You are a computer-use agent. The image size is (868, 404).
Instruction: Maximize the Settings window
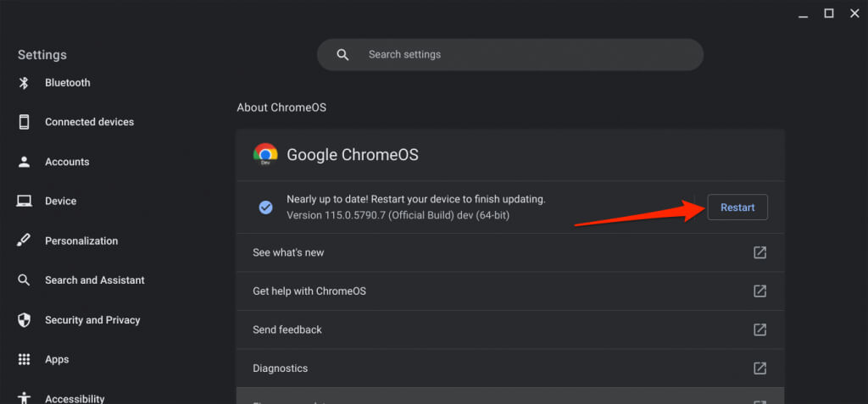pos(829,13)
